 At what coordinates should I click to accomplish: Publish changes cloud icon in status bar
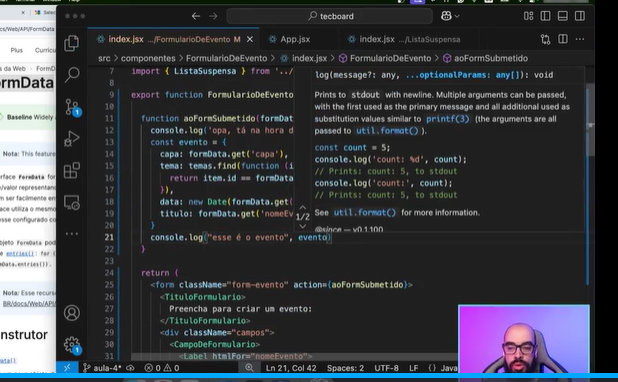tap(130, 368)
